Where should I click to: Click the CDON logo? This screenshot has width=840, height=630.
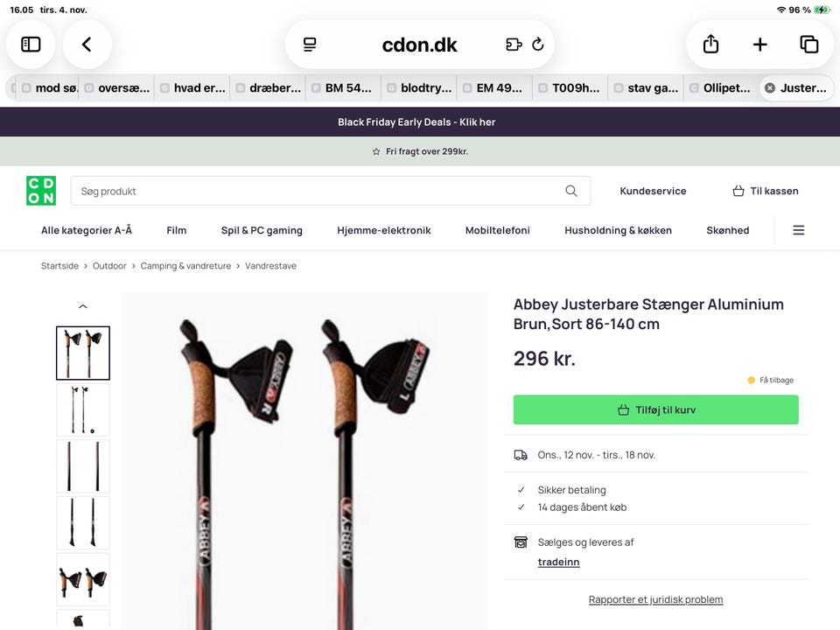click(41, 191)
